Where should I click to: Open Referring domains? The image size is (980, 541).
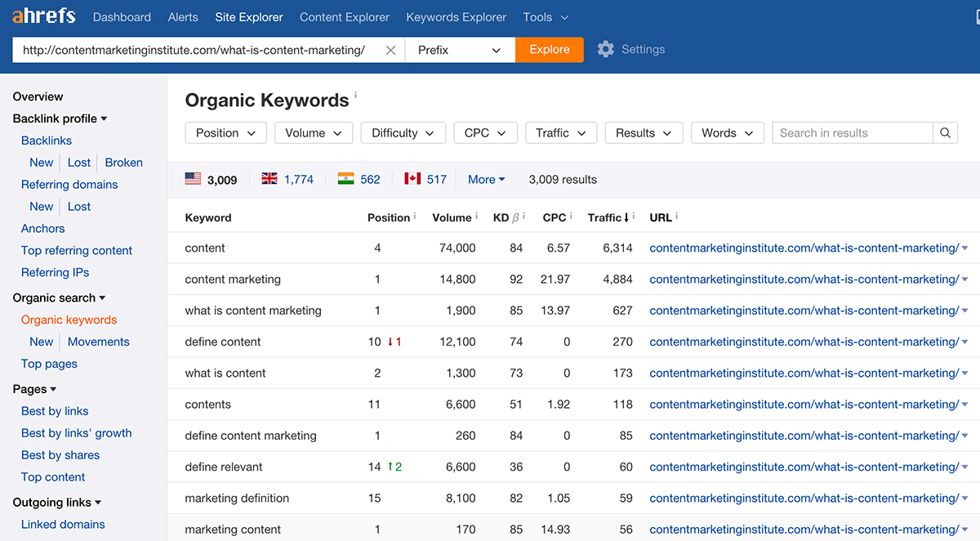[x=69, y=185]
